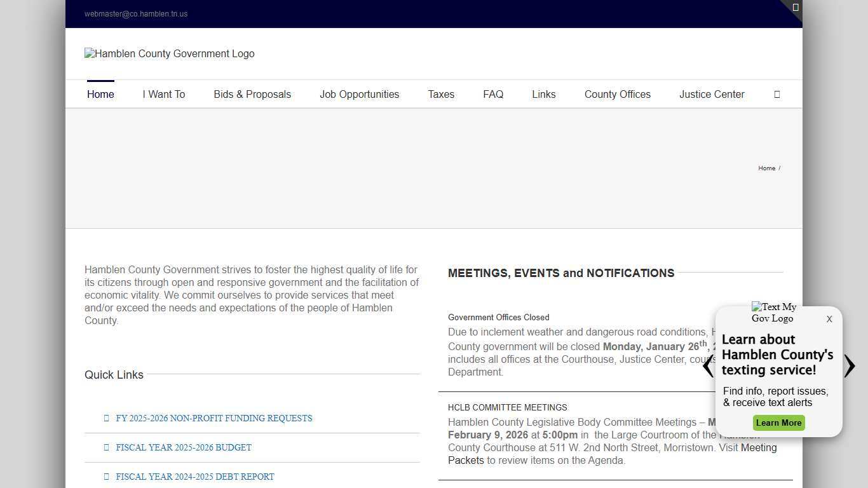Screen dimensions: 868x488
Task: Click the right arrow on texting widget
Action: click(850, 366)
